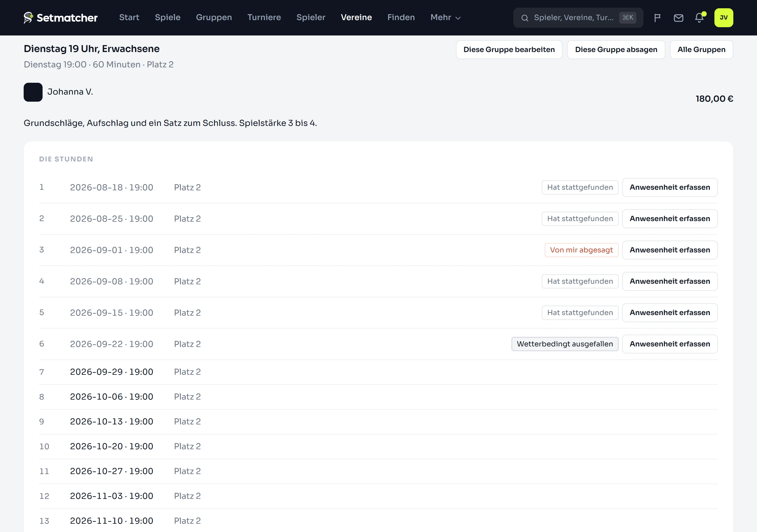Select the 2026-10-06 · 19:00 session date

coord(111,397)
